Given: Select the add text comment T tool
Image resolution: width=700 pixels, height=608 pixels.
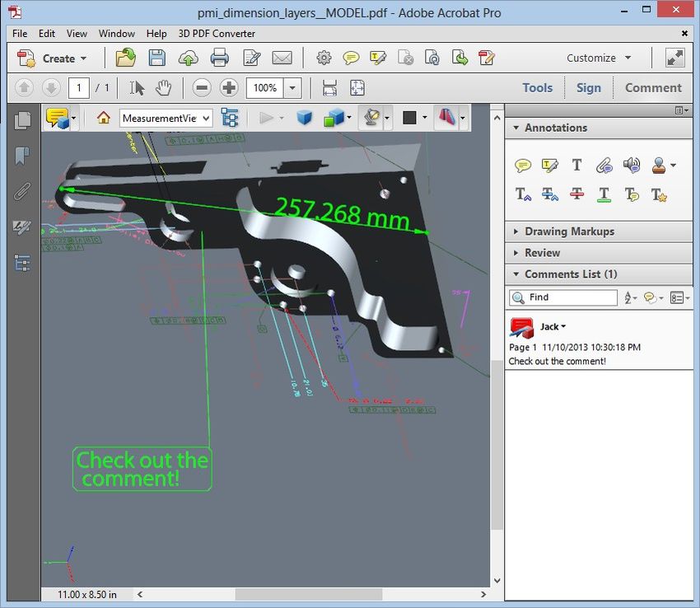Looking at the screenshot, I should (576, 166).
